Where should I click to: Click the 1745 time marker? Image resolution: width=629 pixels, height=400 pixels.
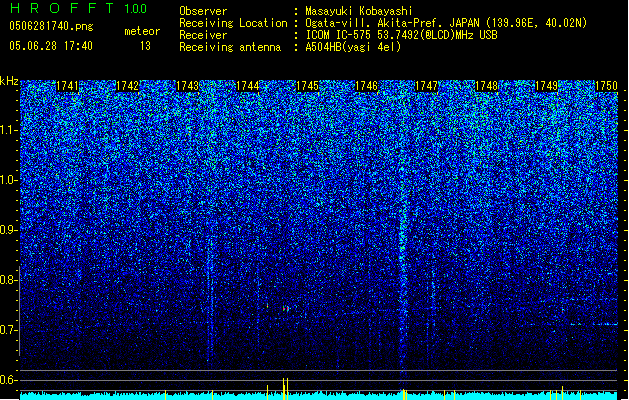pyautogui.click(x=307, y=86)
